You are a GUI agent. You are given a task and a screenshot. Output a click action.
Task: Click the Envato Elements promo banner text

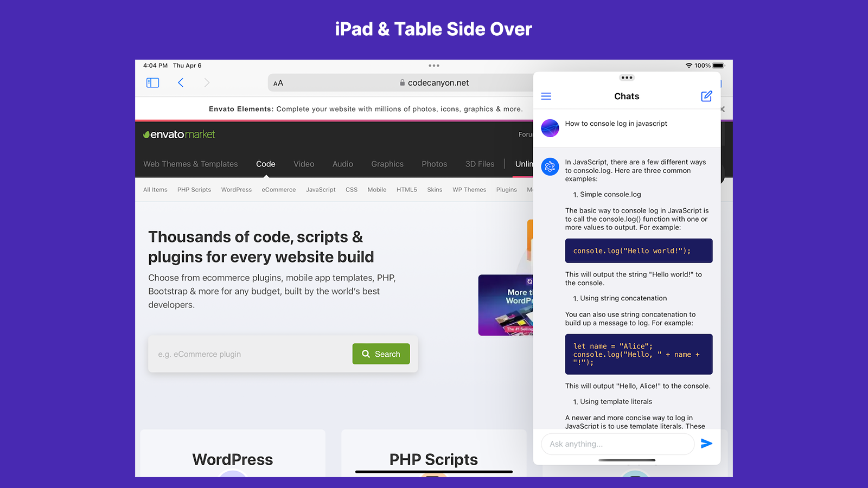tap(366, 109)
